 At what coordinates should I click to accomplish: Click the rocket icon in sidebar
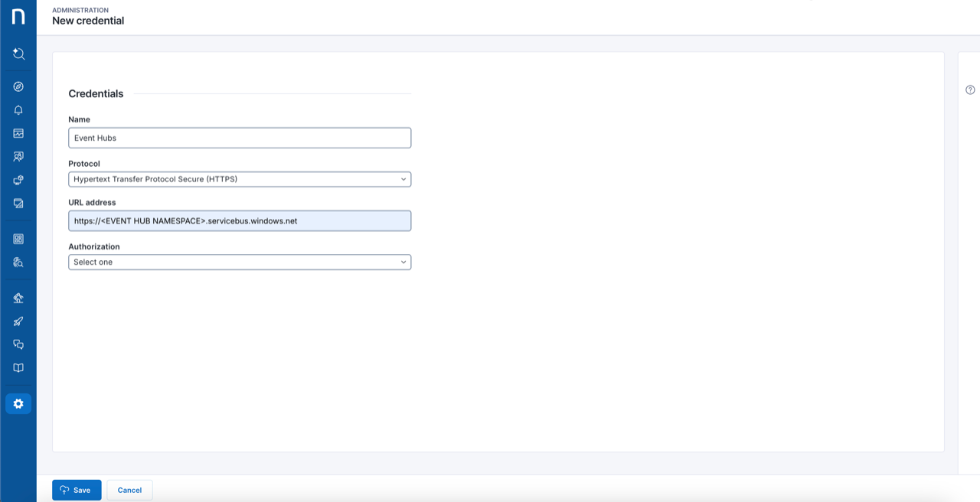coord(18,321)
